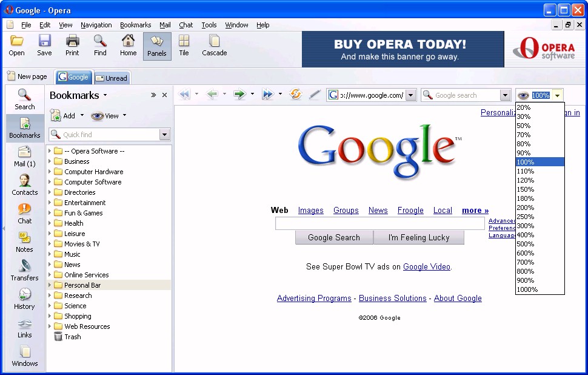Click the orange Reload icon
This screenshot has width=588, height=375.
click(x=295, y=94)
